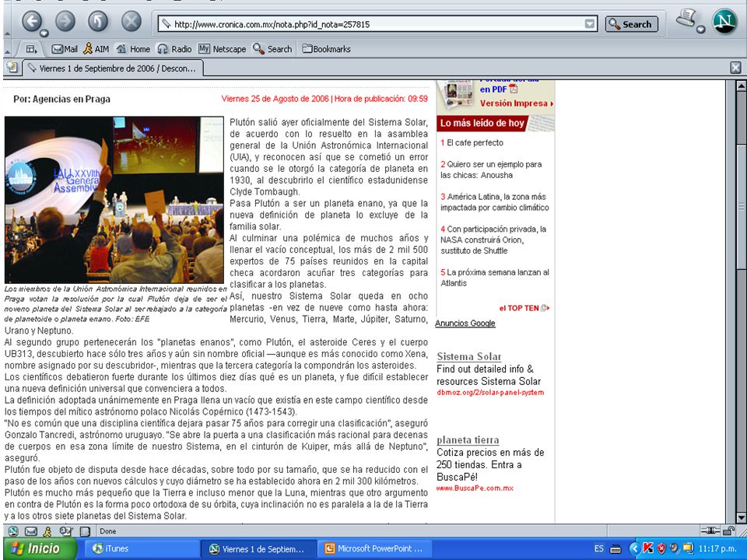The width and height of the screenshot is (747, 560).
Task: Open Mail from the personal toolbar
Action: pyautogui.click(x=65, y=48)
